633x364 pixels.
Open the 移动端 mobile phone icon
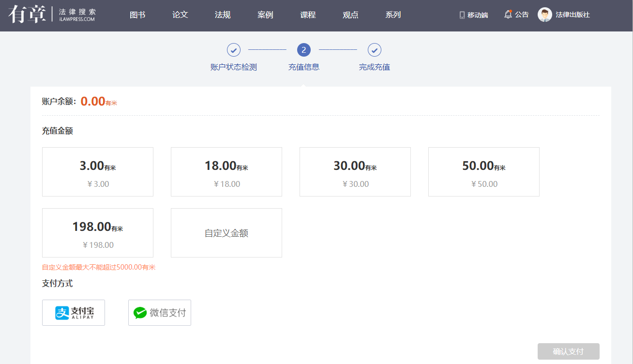462,15
